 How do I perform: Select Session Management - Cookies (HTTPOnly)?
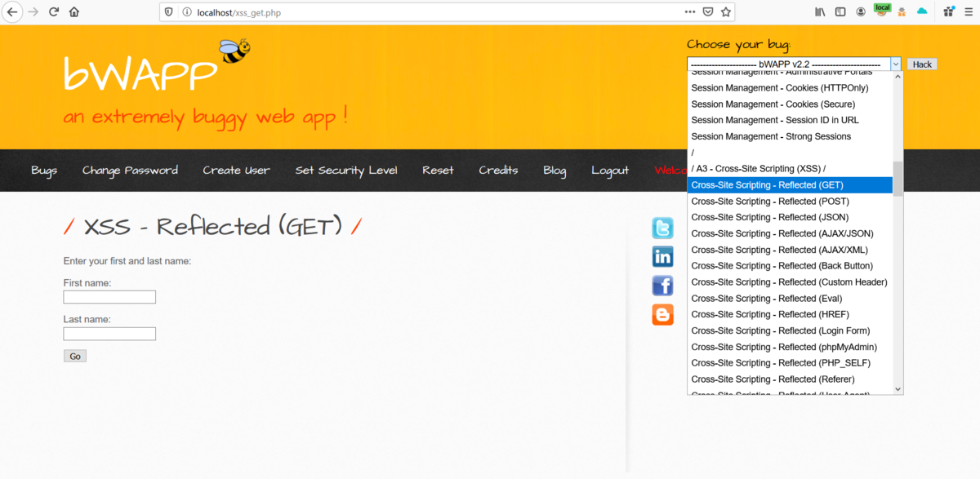coord(790,88)
